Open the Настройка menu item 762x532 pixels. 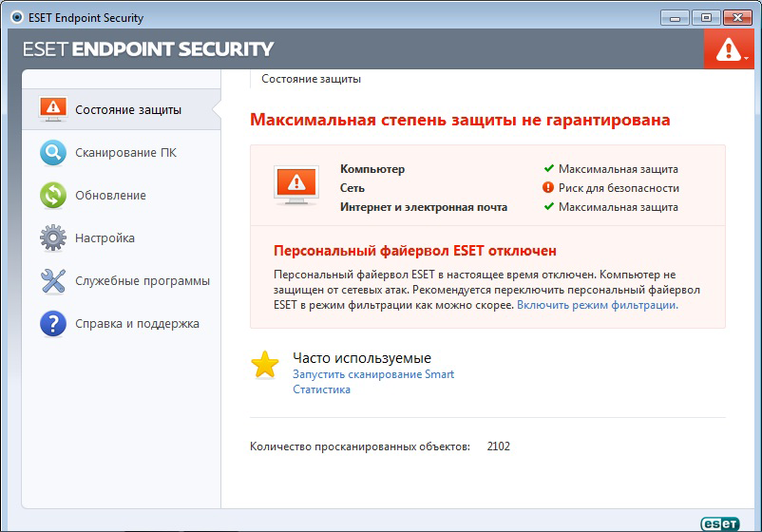105,237
